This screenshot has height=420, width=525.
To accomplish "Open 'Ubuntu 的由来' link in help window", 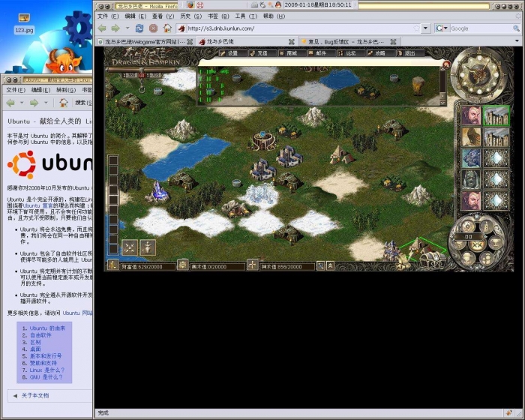I will pyautogui.click(x=47, y=328).
